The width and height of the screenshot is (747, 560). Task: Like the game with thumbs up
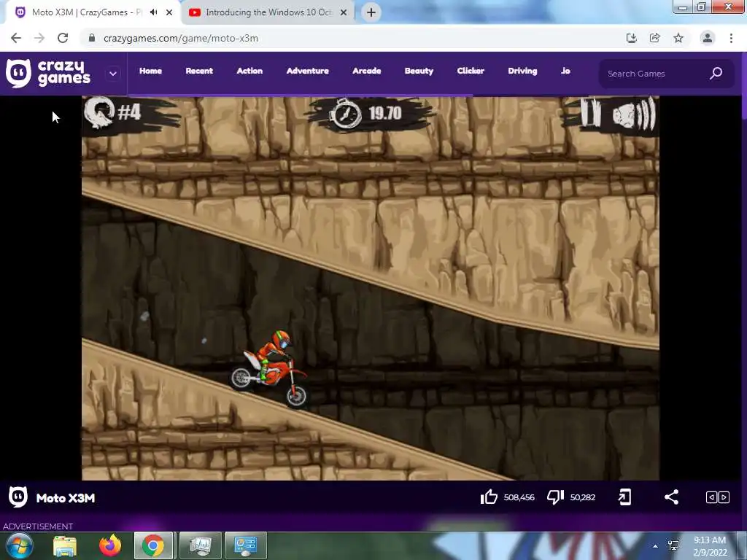pyautogui.click(x=489, y=497)
